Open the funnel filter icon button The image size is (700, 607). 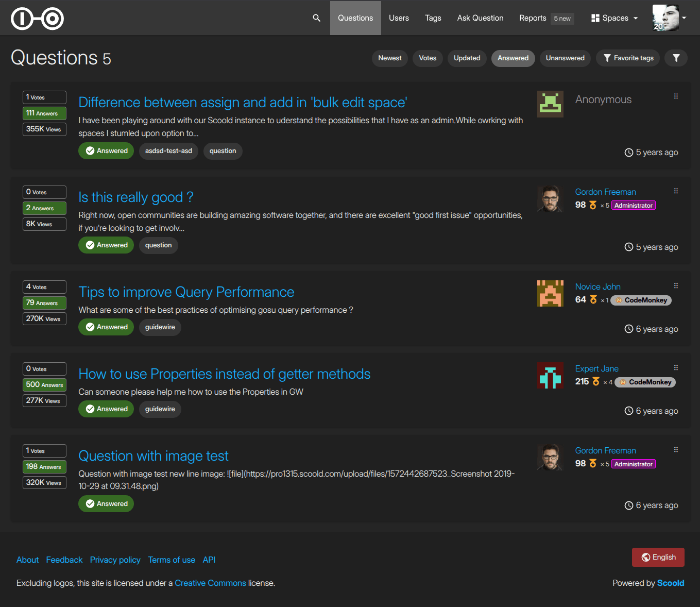pyautogui.click(x=676, y=58)
